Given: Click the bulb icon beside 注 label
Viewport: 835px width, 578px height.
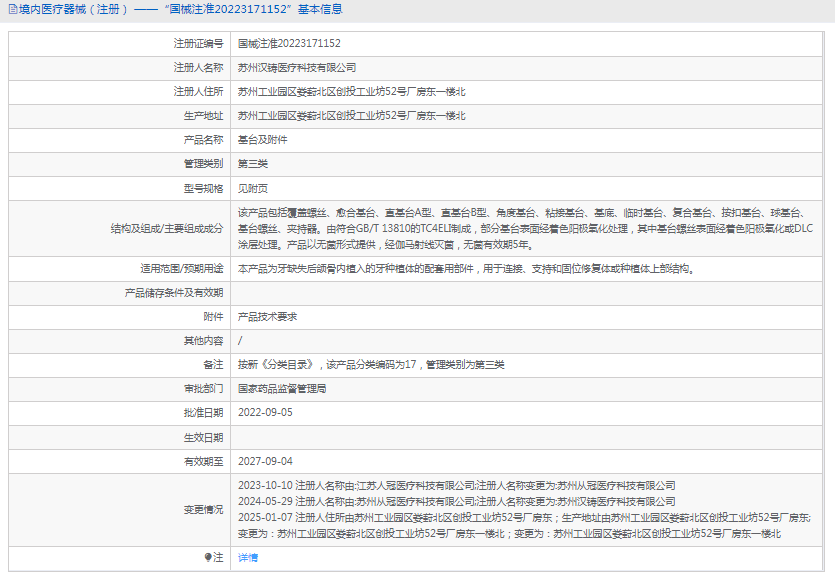Looking at the screenshot, I should tap(208, 557).
